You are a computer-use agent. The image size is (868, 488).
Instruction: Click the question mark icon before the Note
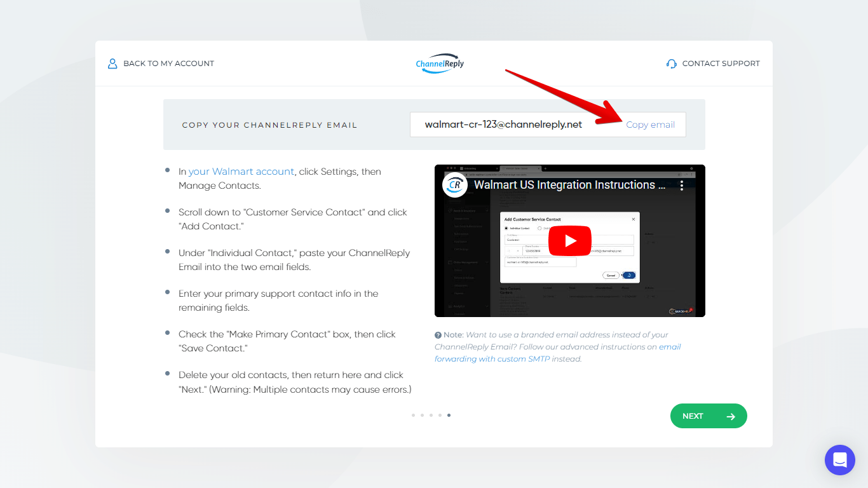(439, 335)
